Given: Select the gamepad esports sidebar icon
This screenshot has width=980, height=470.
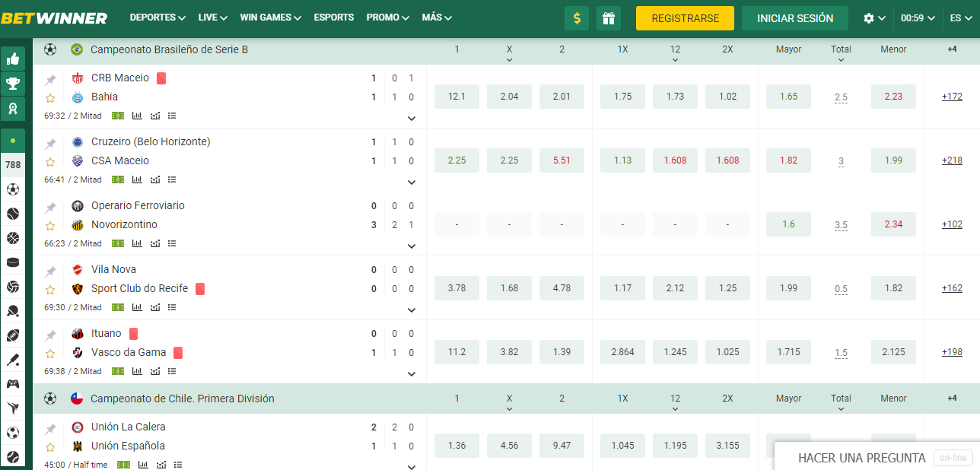Looking at the screenshot, I should point(13,384).
